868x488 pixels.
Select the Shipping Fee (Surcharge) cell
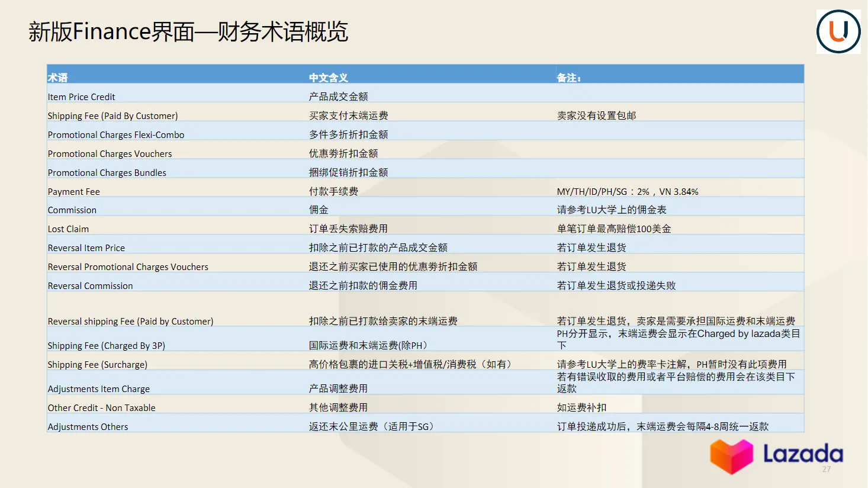[x=97, y=364]
